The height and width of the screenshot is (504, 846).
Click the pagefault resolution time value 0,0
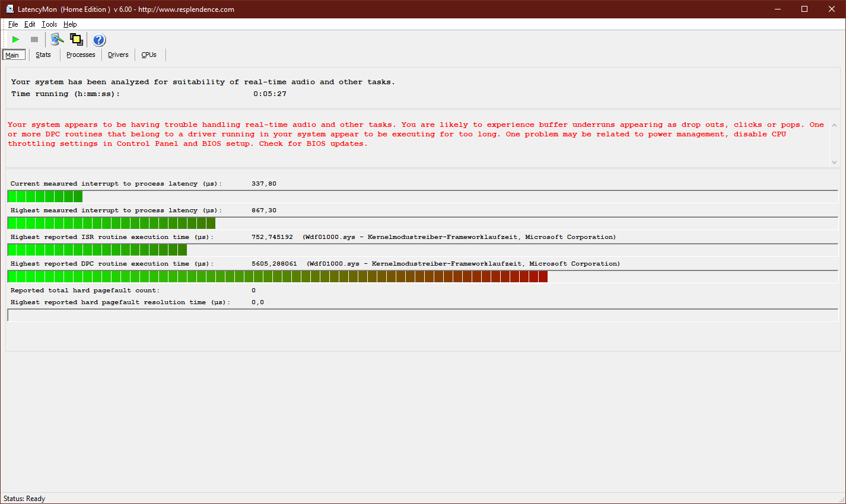257,302
